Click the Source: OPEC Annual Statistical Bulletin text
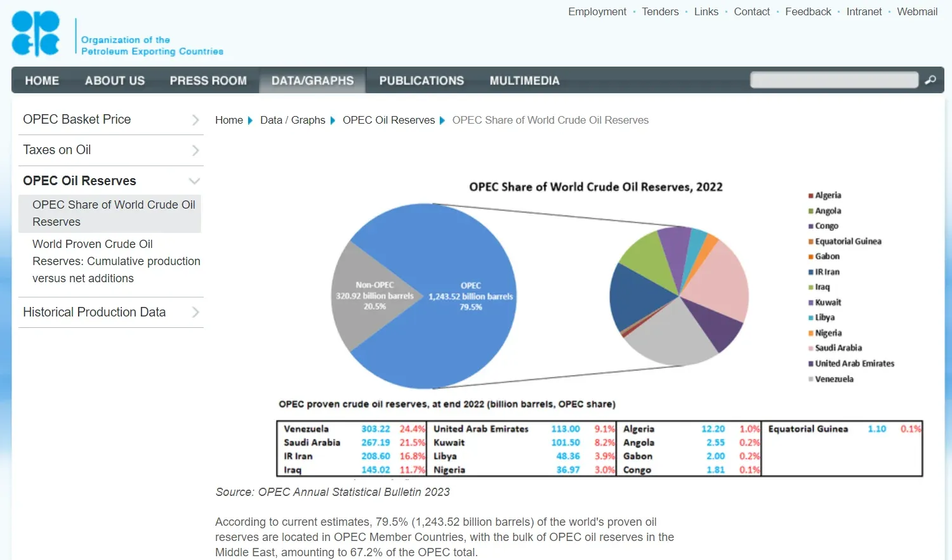The height and width of the screenshot is (560, 952). [333, 492]
